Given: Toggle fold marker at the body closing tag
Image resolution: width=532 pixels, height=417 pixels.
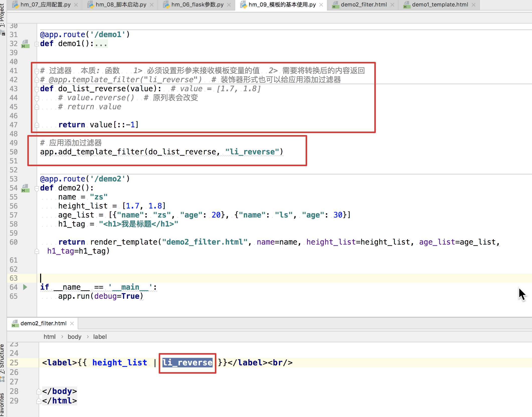Looking at the screenshot, I should [39, 391].
